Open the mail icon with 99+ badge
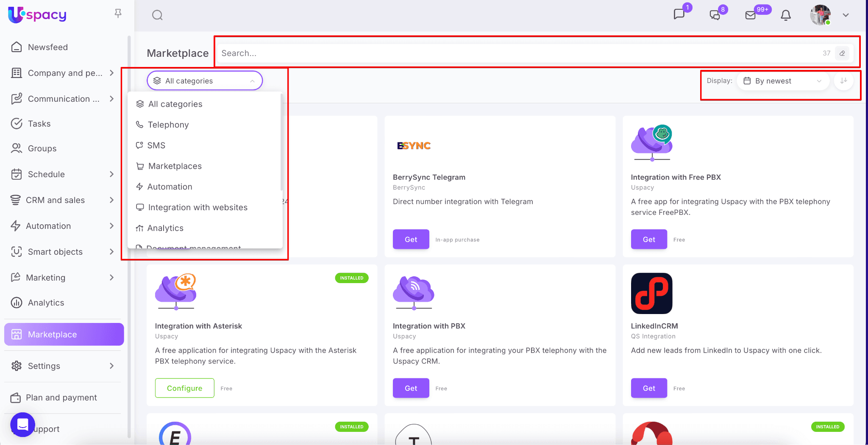868x445 pixels. tap(750, 15)
